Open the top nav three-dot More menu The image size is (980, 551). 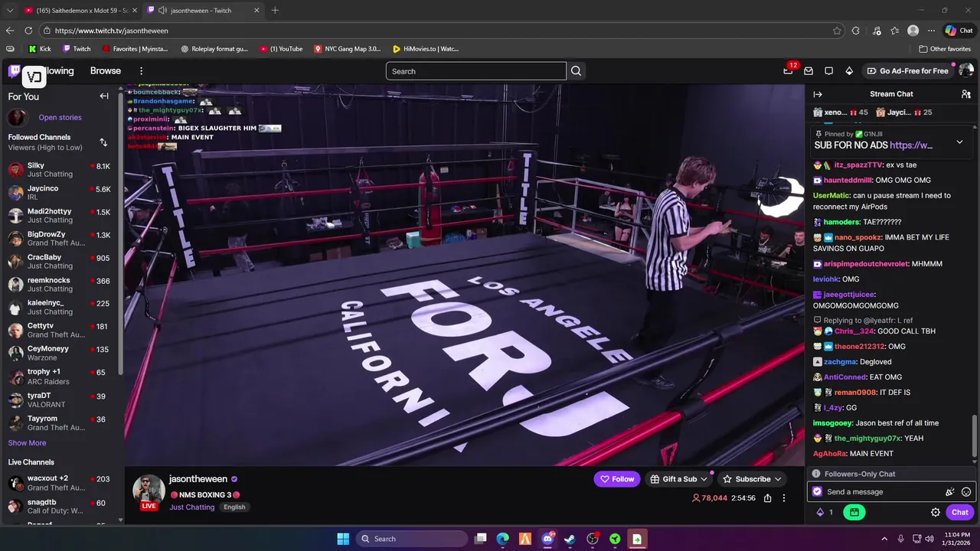(x=141, y=70)
